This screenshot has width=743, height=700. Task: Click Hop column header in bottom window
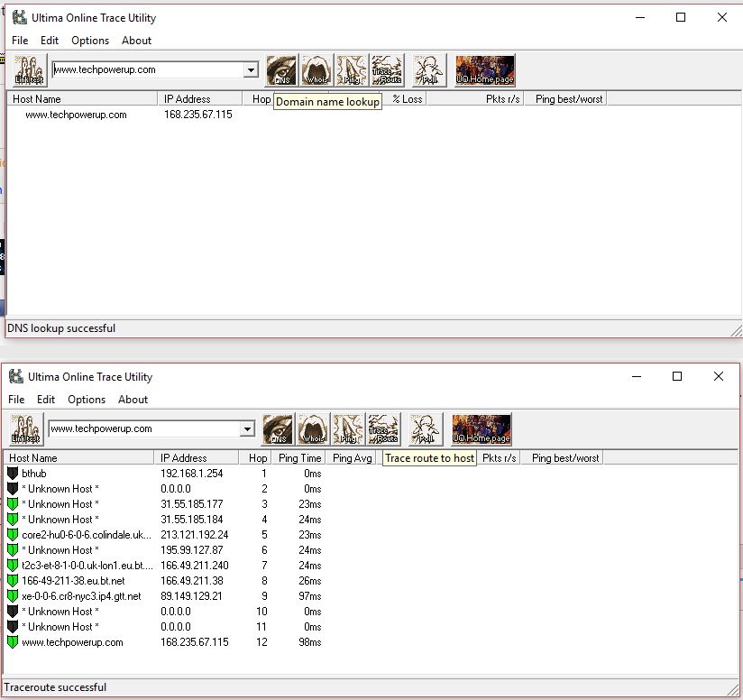(x=255, y=458)
